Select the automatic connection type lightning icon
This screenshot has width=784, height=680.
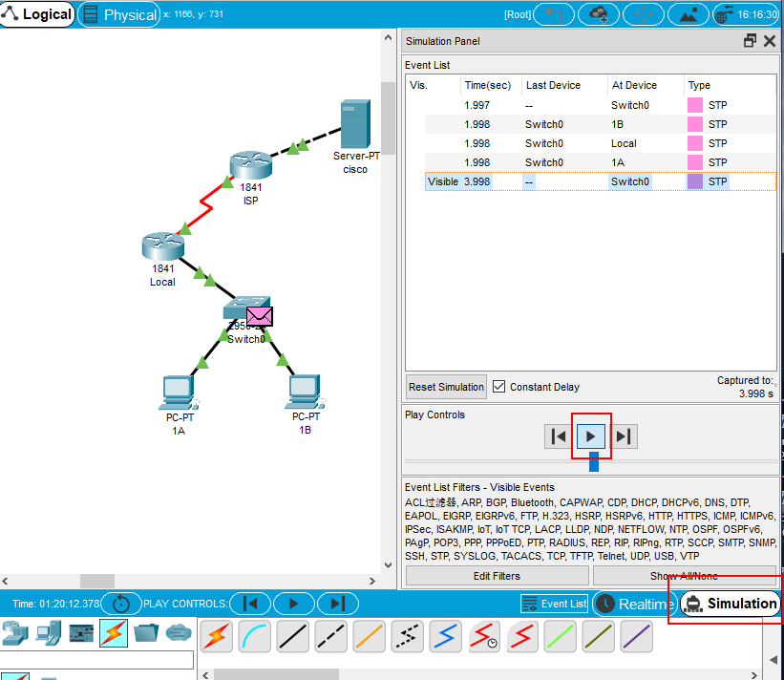coord(217,636)
